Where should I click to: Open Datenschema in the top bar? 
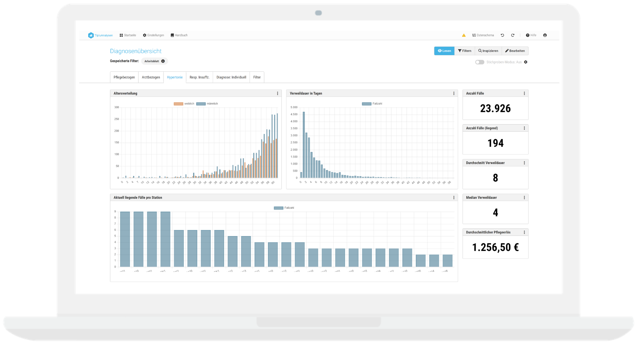[x=483, y=35]
